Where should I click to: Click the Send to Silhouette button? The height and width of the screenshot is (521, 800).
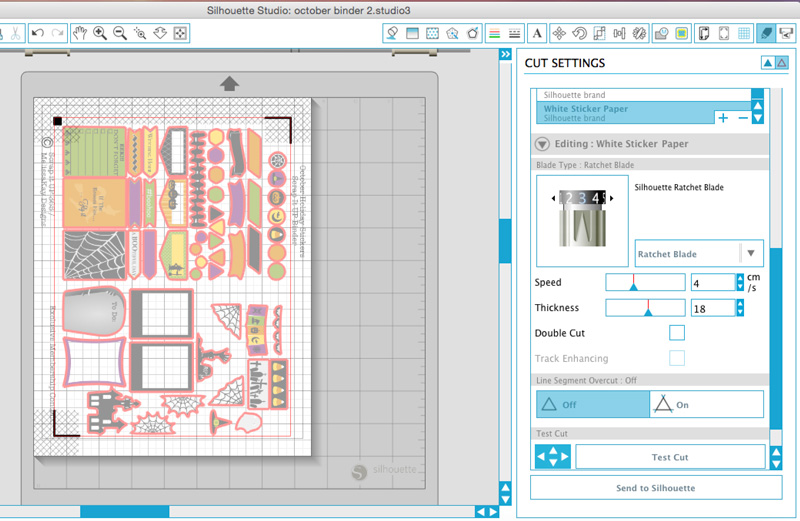pos(656,487)
